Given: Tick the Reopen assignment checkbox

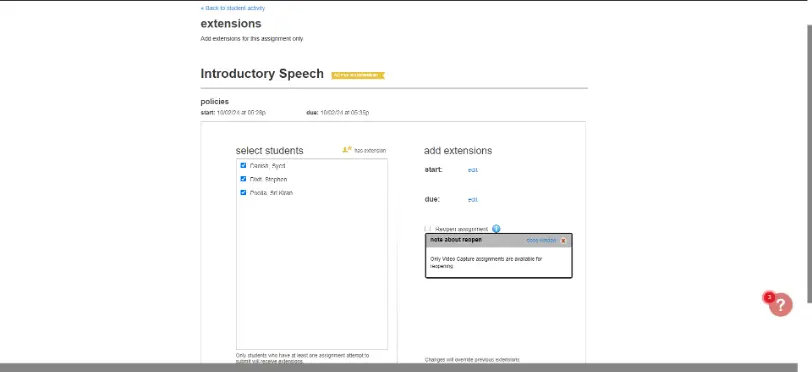Looking at the screenshot, I should (x=428, y=228).
